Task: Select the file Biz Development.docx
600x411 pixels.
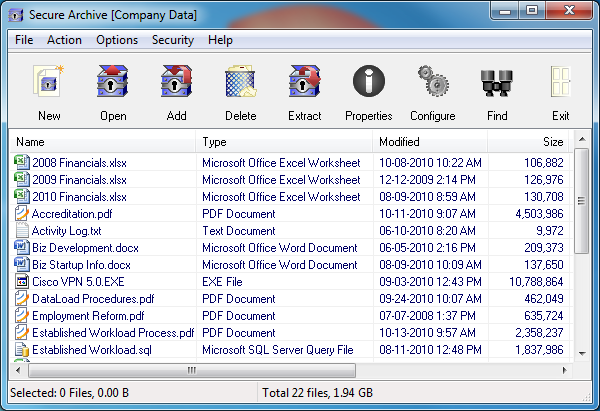Action: tap(85, 248)
